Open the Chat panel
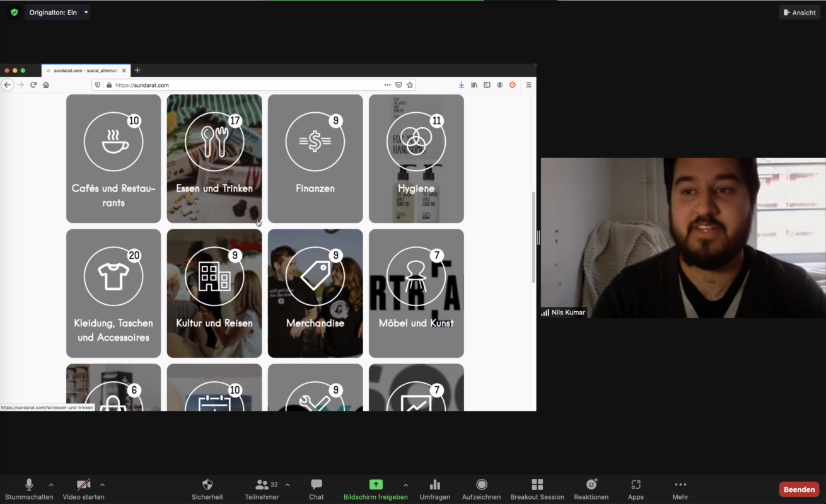Image resolution: width=826 pixels, height=504 pixels. [317, 489]
